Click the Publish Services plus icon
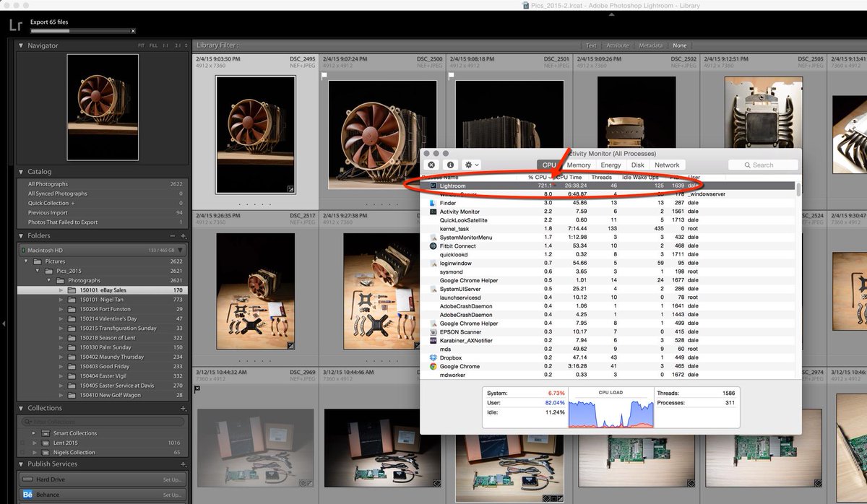The width and height of the screenshot is (867, 504). tap(183, 464)
